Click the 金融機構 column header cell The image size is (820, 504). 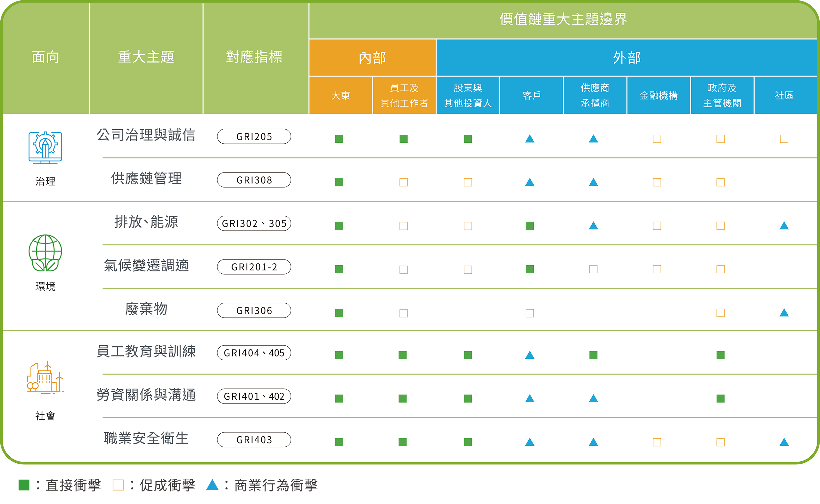point(658,95)
